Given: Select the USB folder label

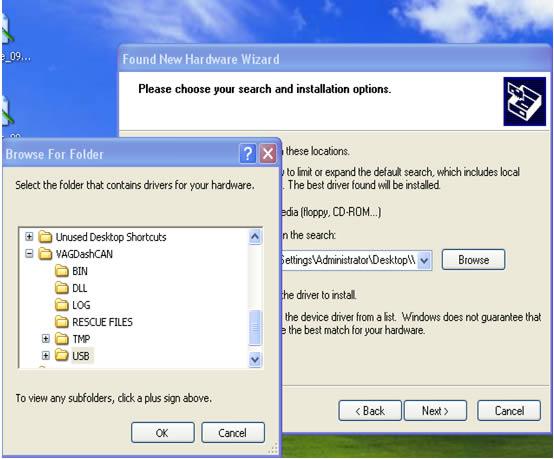Looking at the screenshot, I should (x=81, y=356).
